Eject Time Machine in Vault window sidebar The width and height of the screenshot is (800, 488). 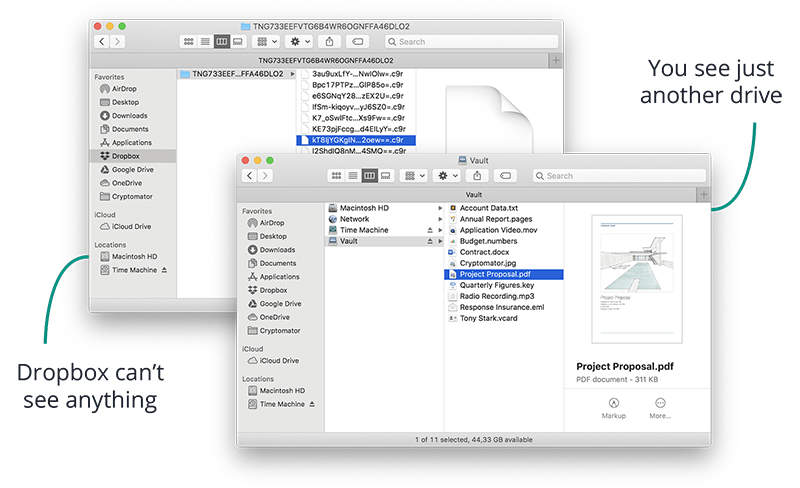[312, 403]
